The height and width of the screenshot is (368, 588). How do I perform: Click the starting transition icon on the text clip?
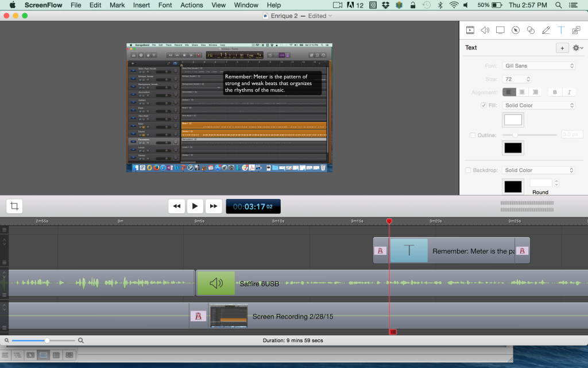coord(380,251)
